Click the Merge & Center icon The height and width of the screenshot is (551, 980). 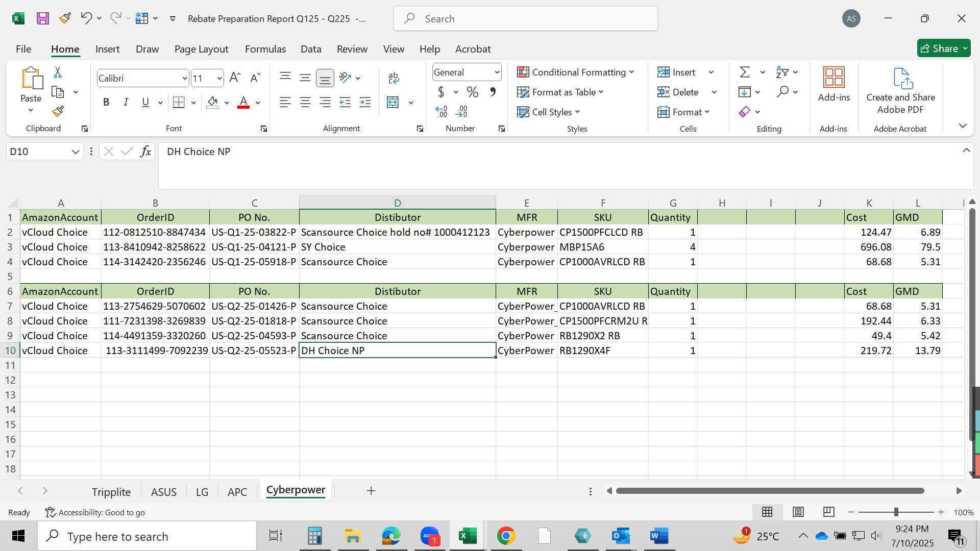393,103
